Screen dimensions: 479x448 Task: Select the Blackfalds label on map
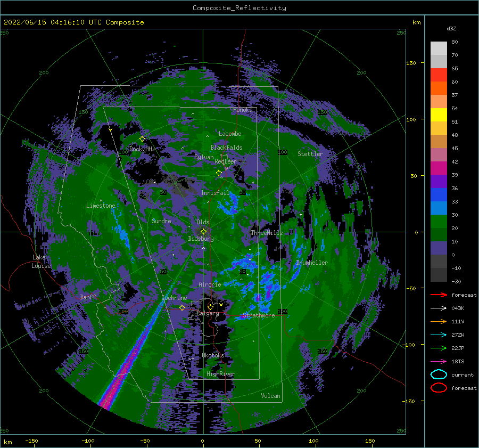(226, 148)
